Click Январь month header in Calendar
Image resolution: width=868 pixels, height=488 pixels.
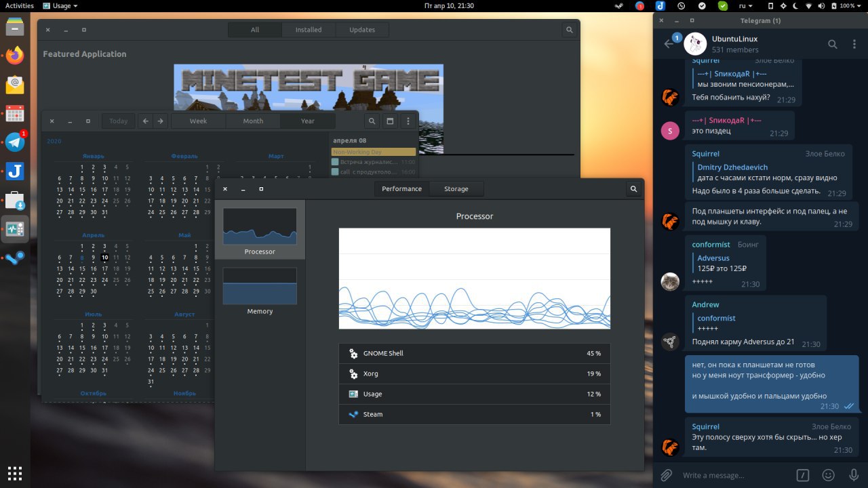coord(93,156)
